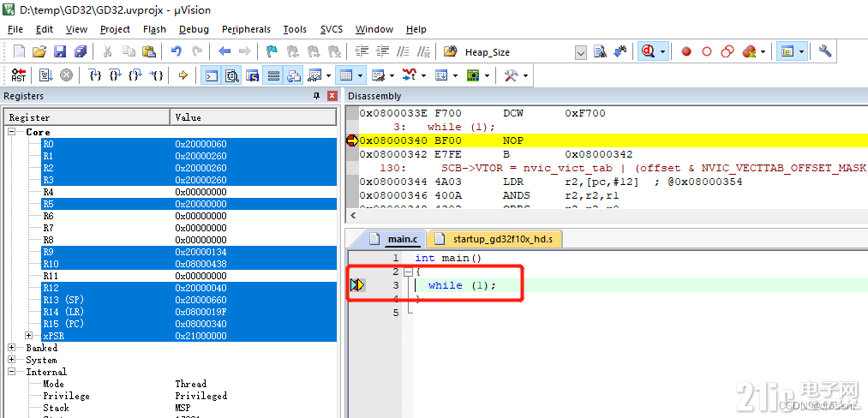Click the Paste clipboard icon

[149, 51]
